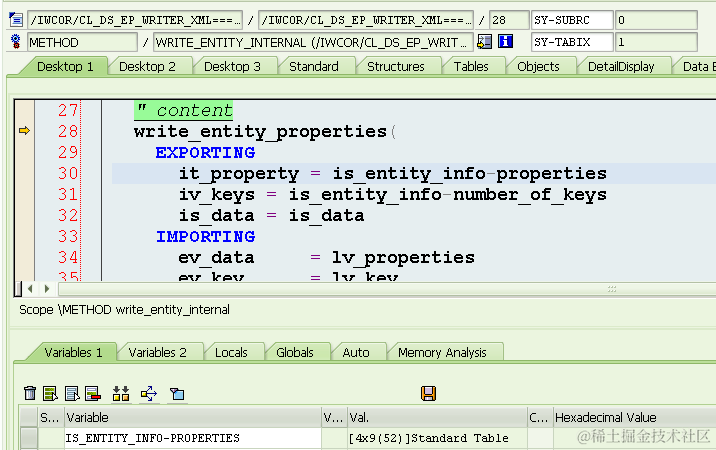
Task: Open the DetailDisplay tab
Action: (621, 67)
